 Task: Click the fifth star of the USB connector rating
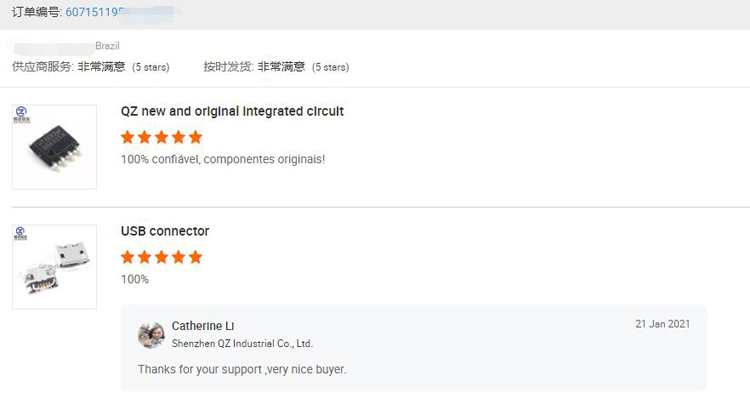coord(195,257)
